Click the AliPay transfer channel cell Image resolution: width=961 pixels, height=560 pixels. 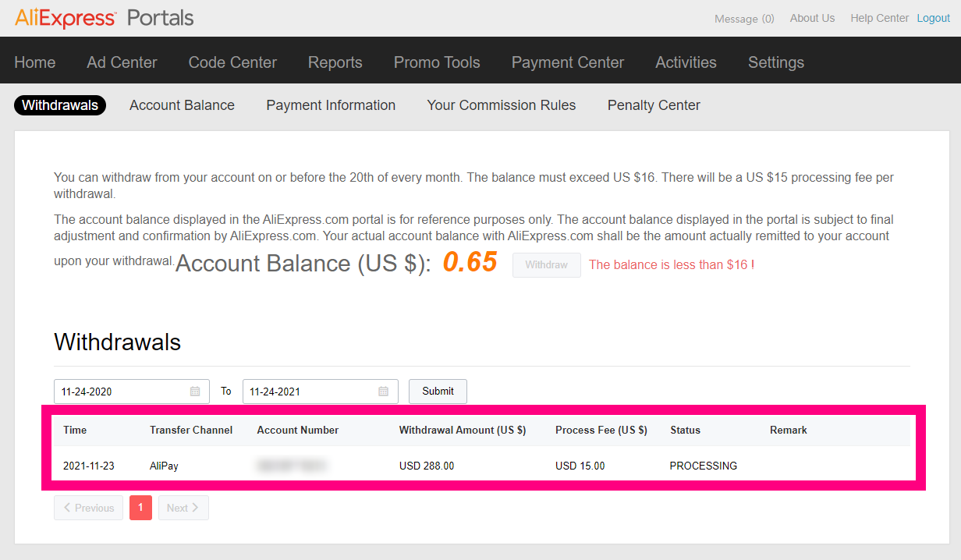click(x=164, y=466)
